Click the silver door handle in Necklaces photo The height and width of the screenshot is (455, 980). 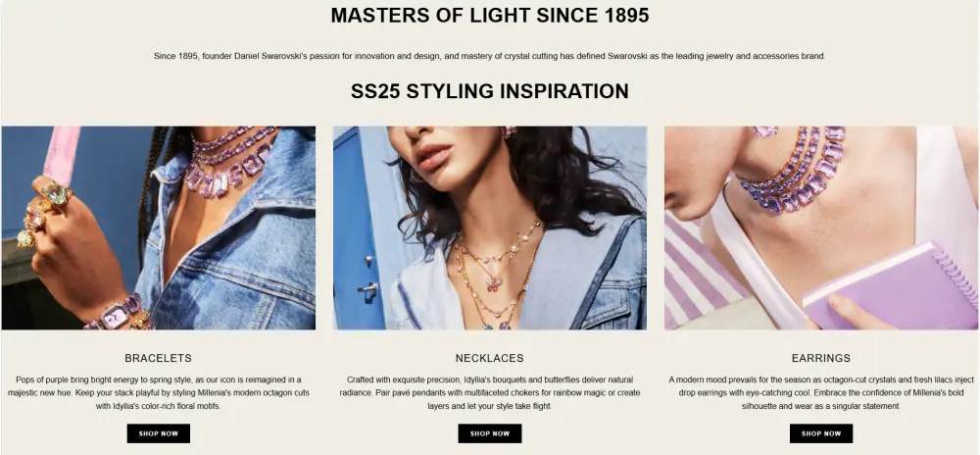(368, 288)
